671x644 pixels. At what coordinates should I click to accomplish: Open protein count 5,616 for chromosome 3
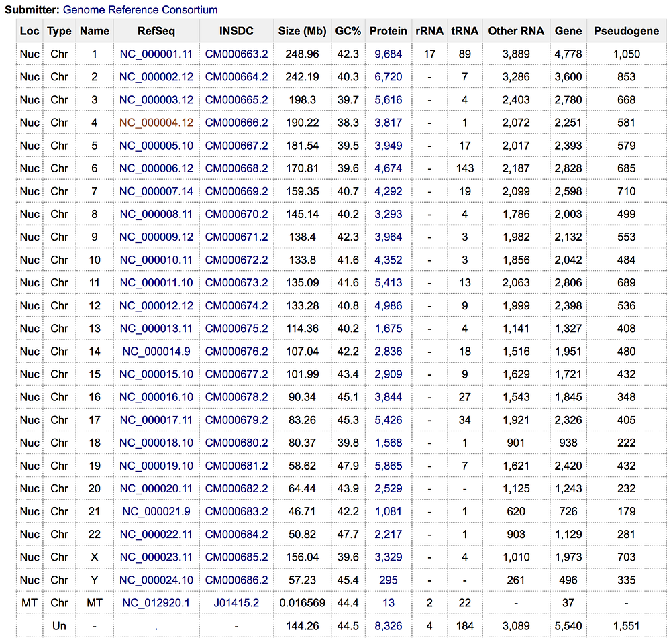389,100
